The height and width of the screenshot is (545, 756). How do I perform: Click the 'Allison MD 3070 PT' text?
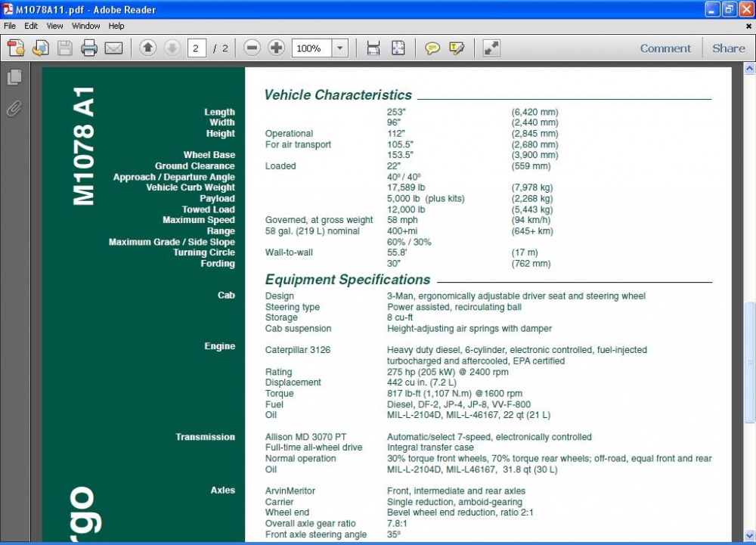[305, 437]
